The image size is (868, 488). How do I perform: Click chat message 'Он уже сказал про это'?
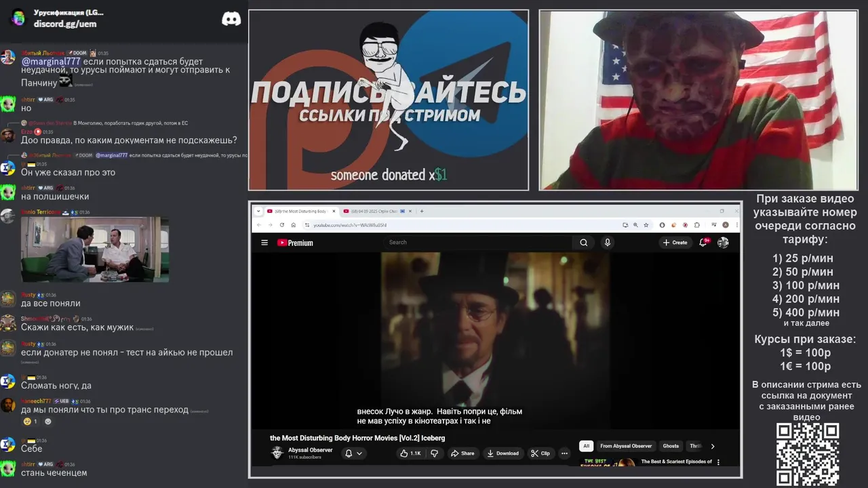68,173
